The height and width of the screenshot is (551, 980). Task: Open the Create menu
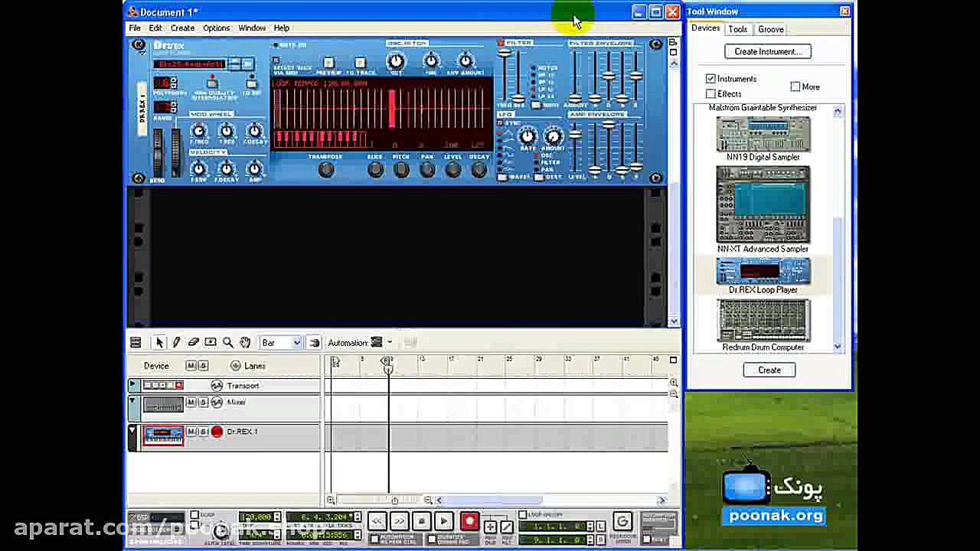[x=182, y=28]
